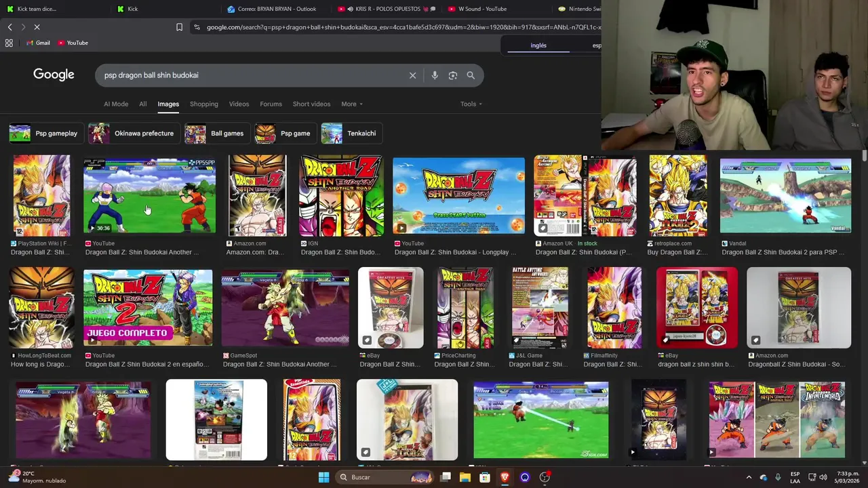
Task: Filter by Psp gameplay chip
Action: pos(46,134)
